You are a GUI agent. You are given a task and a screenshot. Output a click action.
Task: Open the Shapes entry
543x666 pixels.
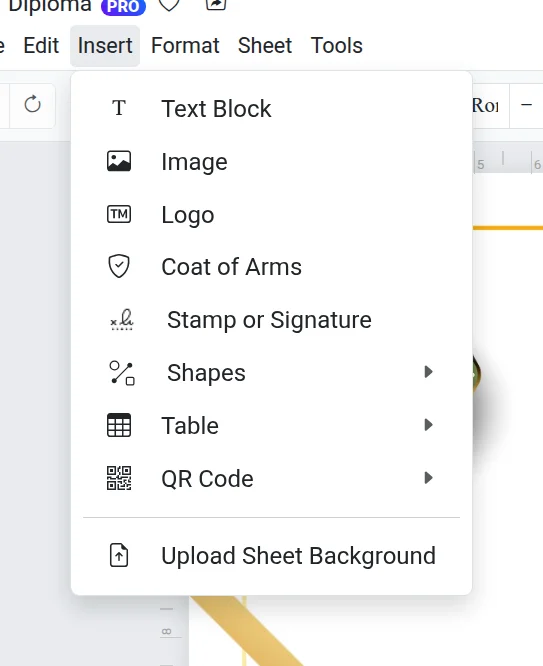pos(272,373)
